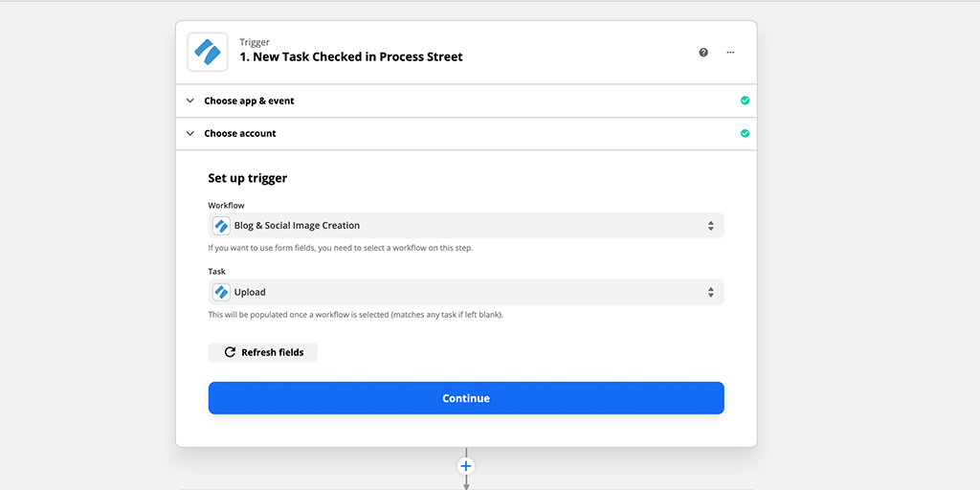Add a step with the plus button
980x490 pixels.
pos(466,466)
